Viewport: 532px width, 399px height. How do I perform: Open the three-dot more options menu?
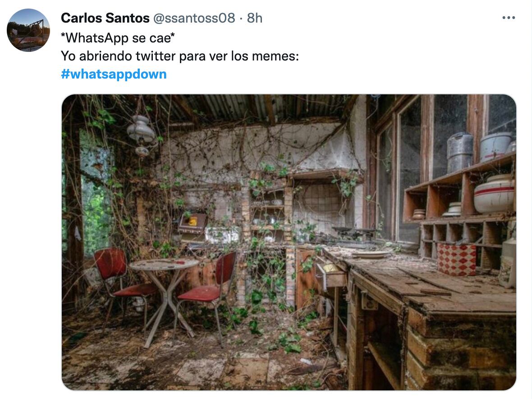[x=509, y=18]
